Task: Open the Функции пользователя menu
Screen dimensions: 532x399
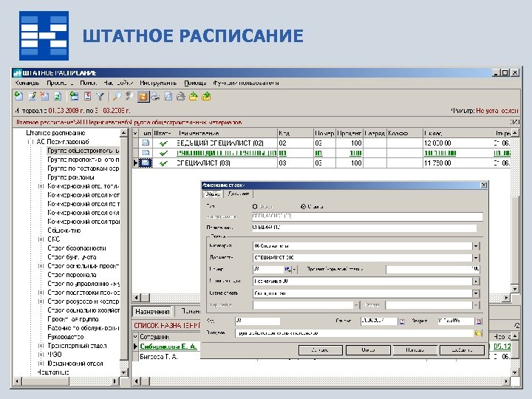Action: (x=246, y=83)
